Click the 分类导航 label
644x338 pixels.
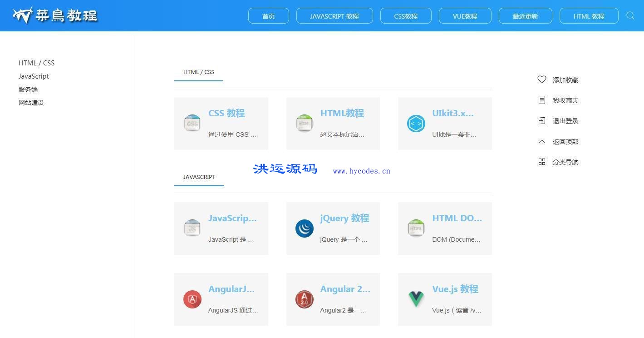565,162
